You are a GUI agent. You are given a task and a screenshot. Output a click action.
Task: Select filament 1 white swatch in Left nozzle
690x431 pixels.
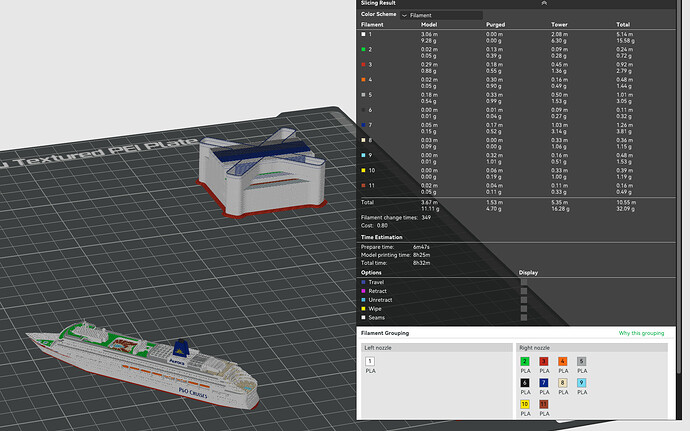[x=370, y=361]
